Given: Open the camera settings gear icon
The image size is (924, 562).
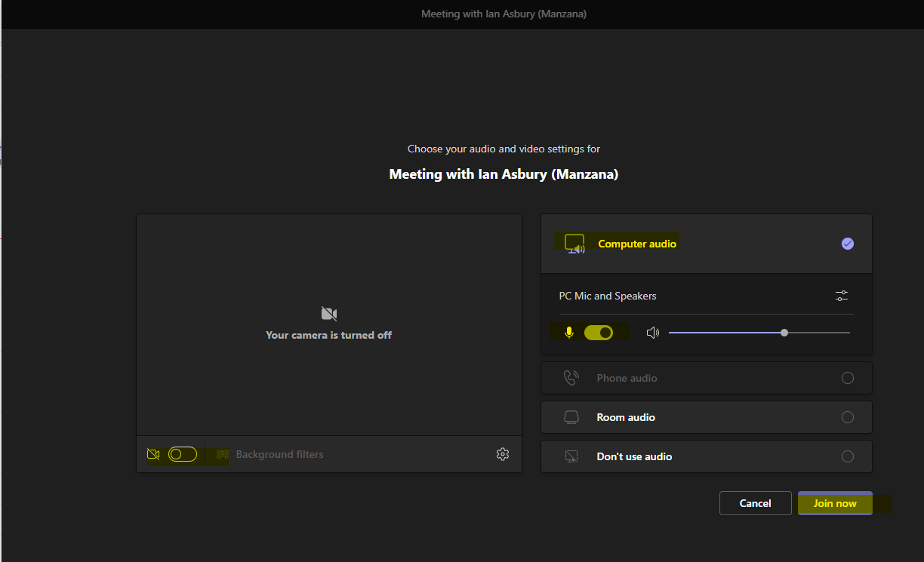Looking at the screenshot, I should (x=503, y=454).
